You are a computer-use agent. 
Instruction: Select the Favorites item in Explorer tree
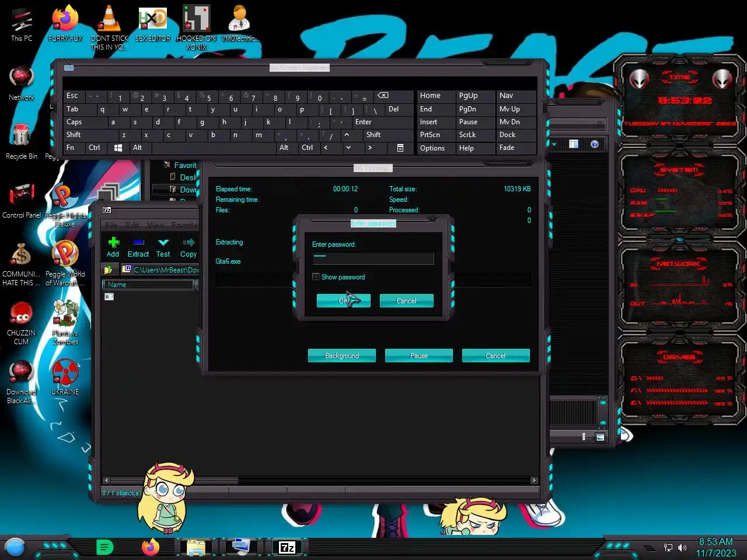pyautogui.click(x=180, y=165)
